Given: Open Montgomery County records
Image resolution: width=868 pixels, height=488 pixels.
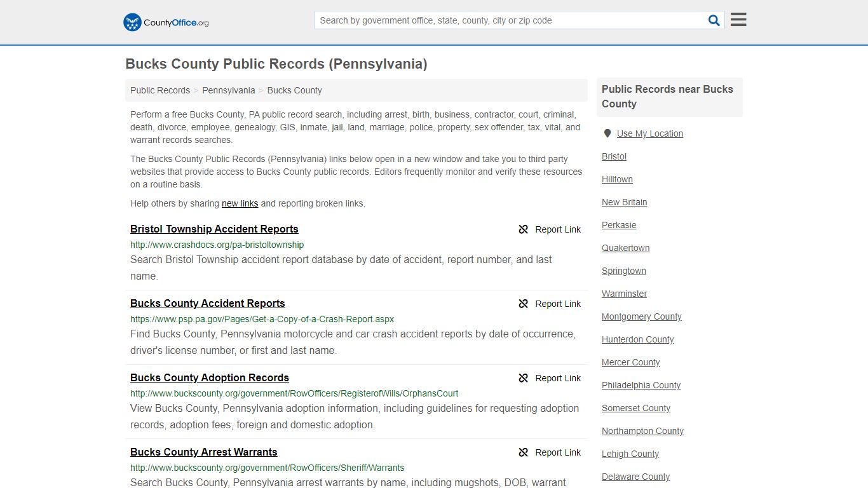Looking at the screenshot, I should (x=641, y=316).
